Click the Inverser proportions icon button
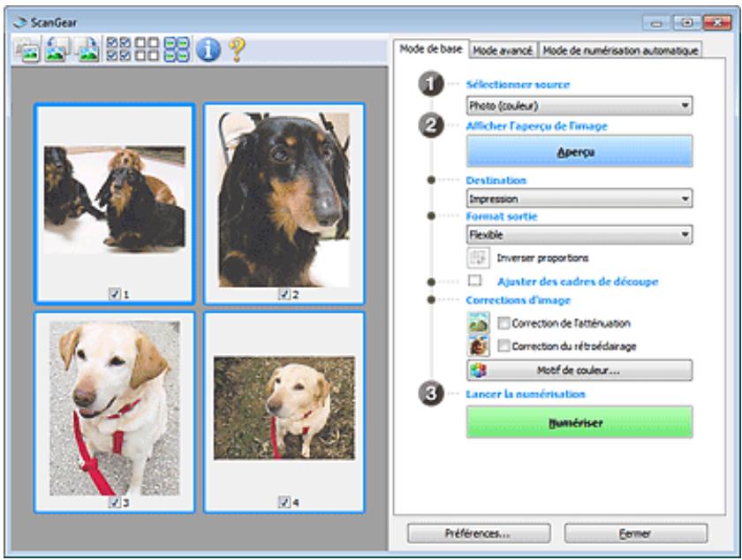742x560 pixels. click(478, 258)
